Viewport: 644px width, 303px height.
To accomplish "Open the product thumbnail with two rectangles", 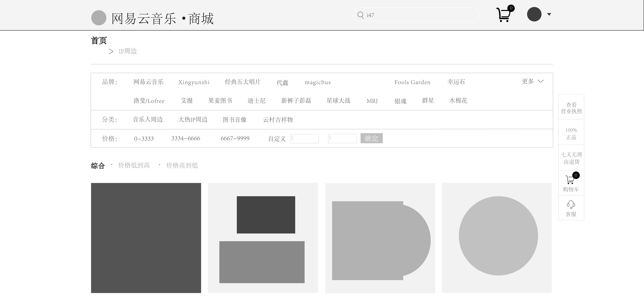I will [x=263, y=238].
